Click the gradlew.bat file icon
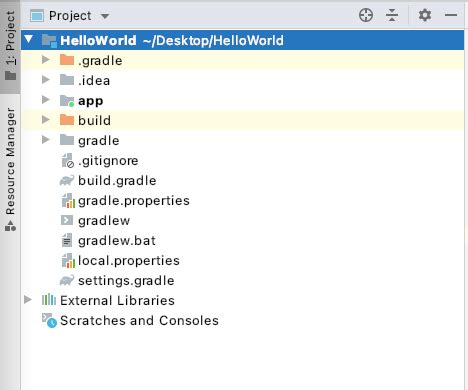 click(67, 240)
